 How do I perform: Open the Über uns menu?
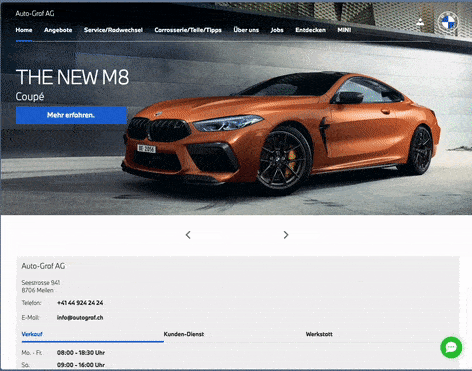point(246,30)
